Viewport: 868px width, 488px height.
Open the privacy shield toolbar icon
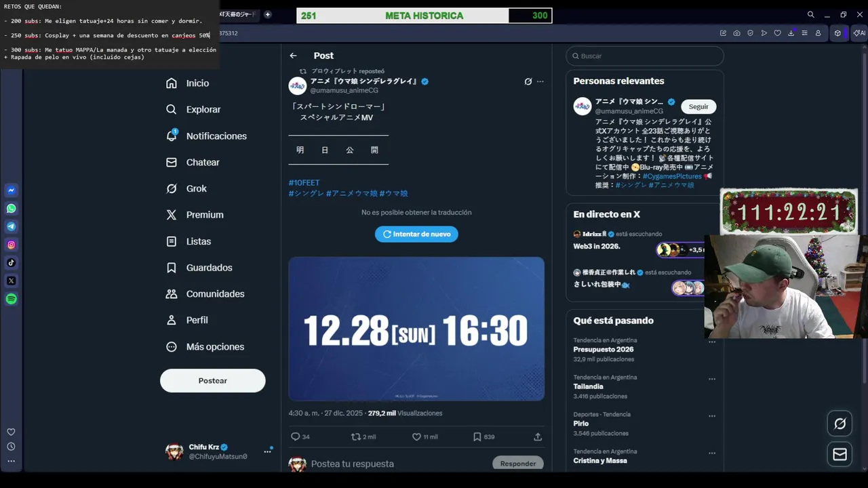750,33
